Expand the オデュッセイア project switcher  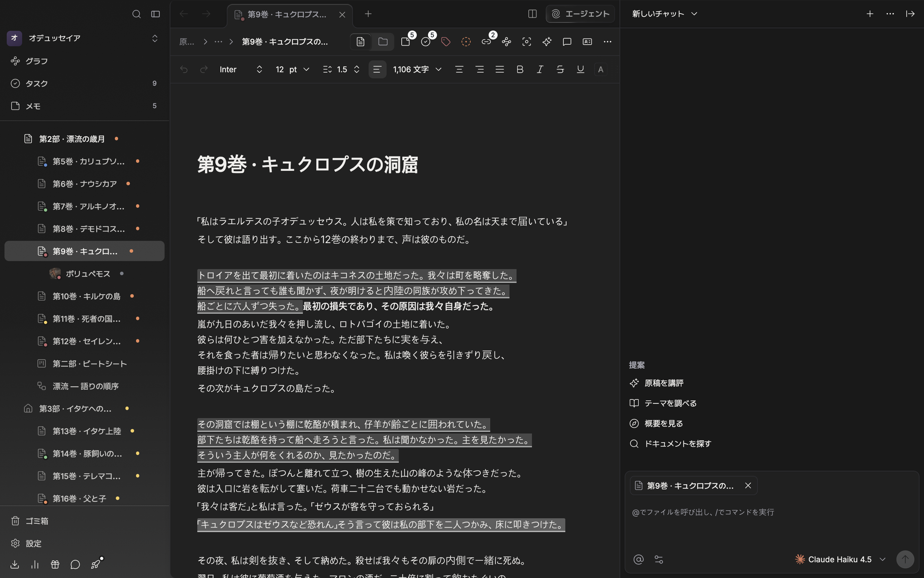[155, 38]
